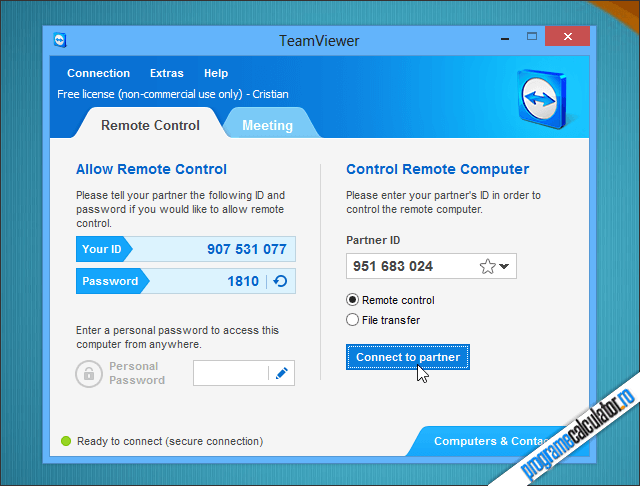Click the blue Password label

(110, 281)
